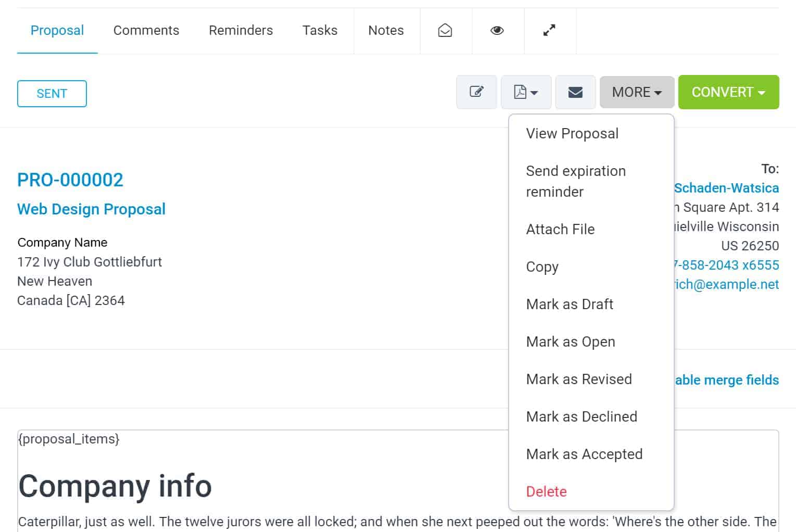This screenshot has height=532, width=796.
Task: Pick Attach File in the menu
Action: coord(560,230)
